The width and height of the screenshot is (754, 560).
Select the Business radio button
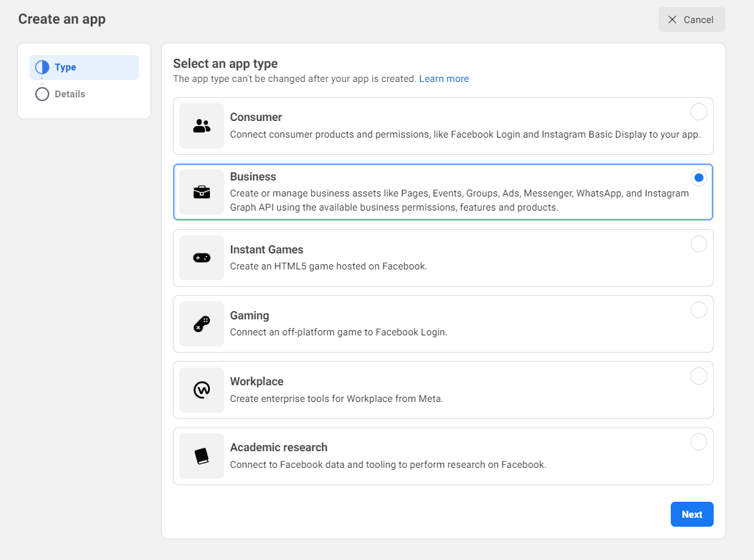tap(698, 178)
